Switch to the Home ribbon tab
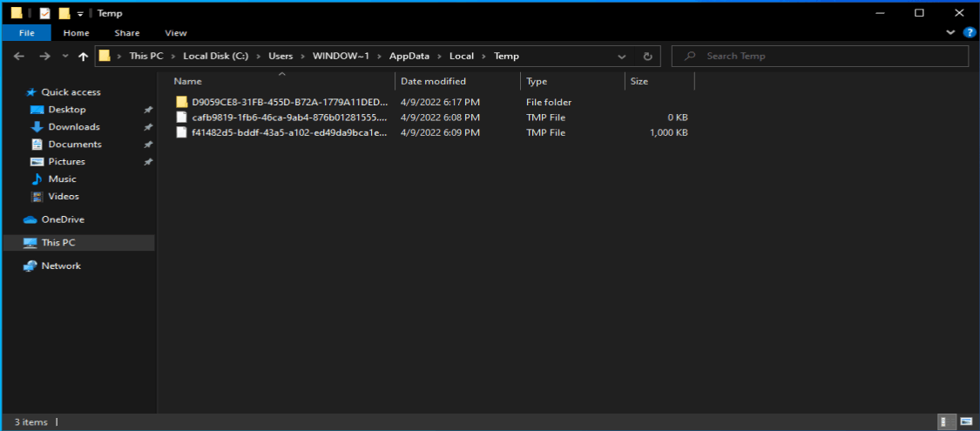This screenshot has width=980, height=431. [77, 32]
